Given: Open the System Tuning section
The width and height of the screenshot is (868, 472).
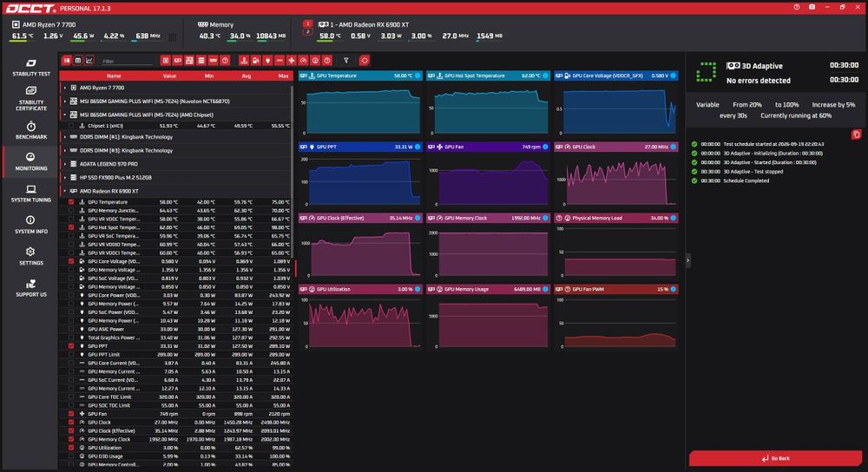Looking at the screenshot, I should [31, 193].
